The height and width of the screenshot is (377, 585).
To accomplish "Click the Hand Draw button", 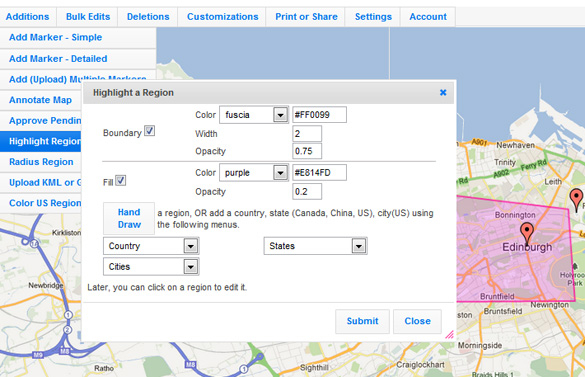I will 129,218.
